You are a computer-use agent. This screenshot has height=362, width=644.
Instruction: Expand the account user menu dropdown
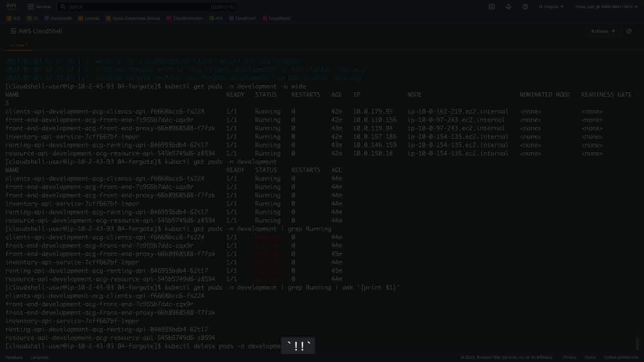pos(606,7)
